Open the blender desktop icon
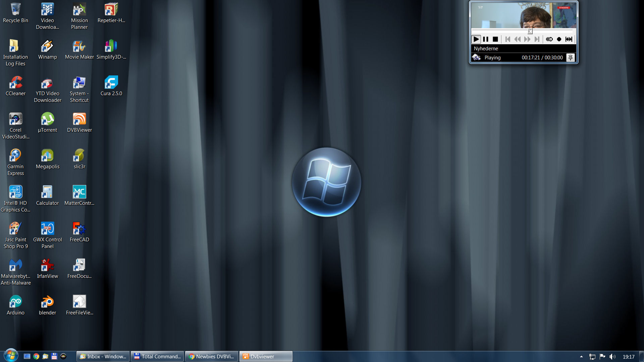 [x=47, y=305]
